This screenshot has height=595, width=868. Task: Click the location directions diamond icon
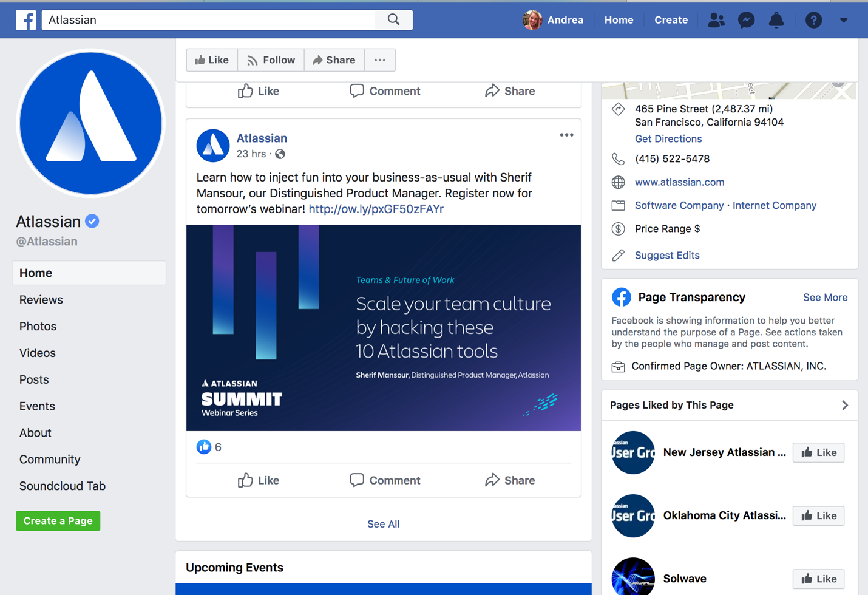tap(618, 109)
